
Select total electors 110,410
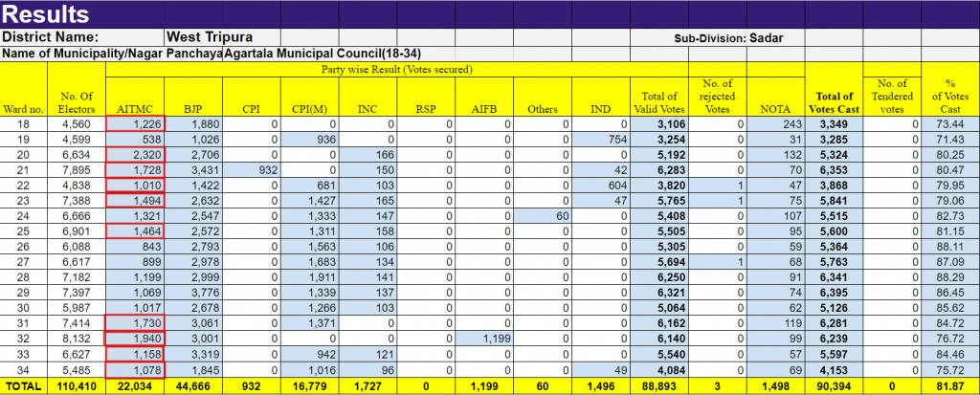click(77, 387)
